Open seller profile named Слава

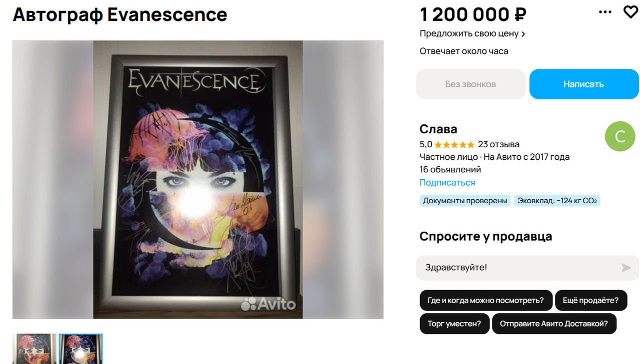[x=438, y=129]
